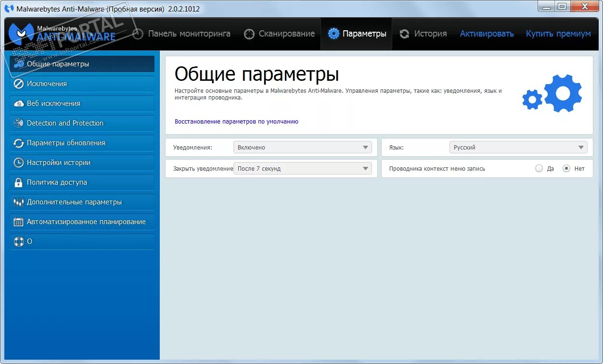Open Политика доступа section
The height and width of the screenshot is (364, 603).
click(82, 182)
